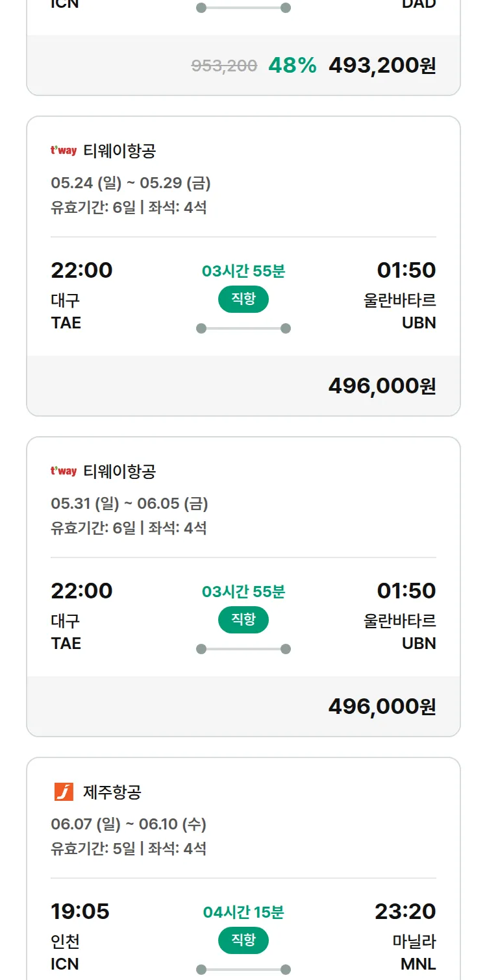The width and height of the screenshot is (487, 980).
Task: Select the 496,000원 price on the 05.31 flight
Action: pyautogui.click(x=382, y=707)
